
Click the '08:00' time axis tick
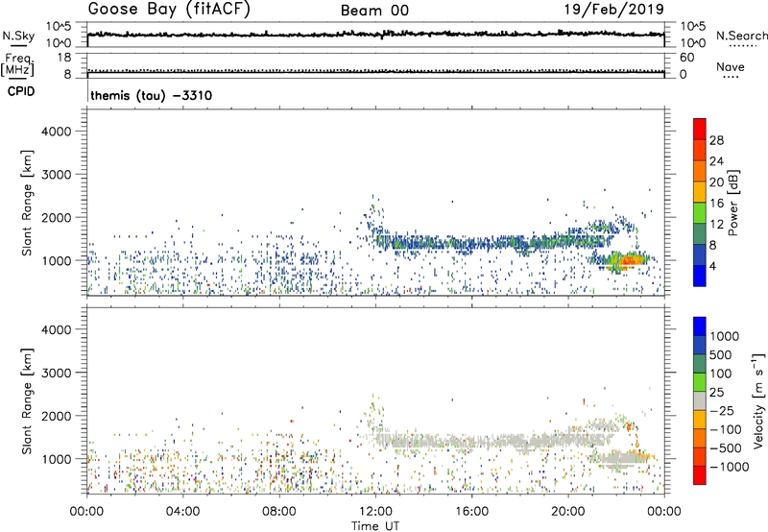(x=279, y=512)
